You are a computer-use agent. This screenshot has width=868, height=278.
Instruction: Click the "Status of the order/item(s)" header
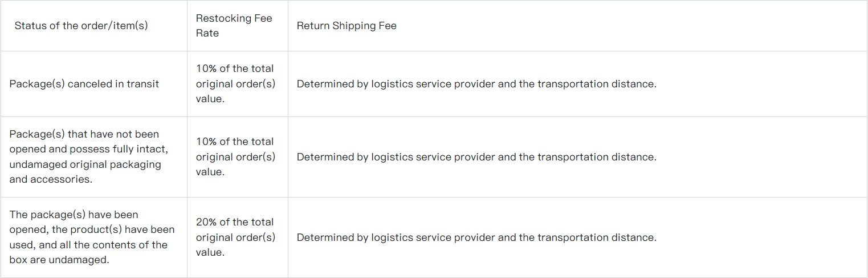pyautogui.click(x=81, y=26)
